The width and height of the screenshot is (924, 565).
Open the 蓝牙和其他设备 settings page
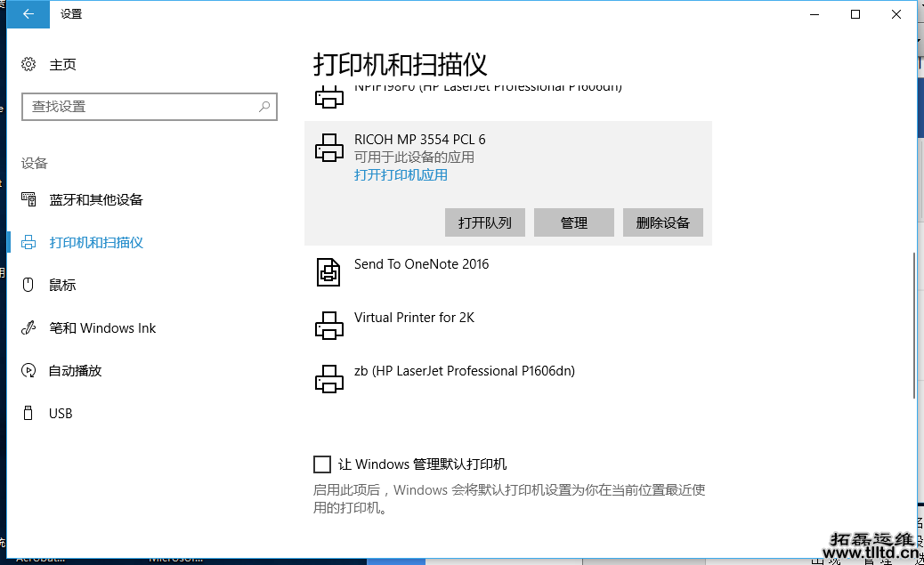[96, 199]
